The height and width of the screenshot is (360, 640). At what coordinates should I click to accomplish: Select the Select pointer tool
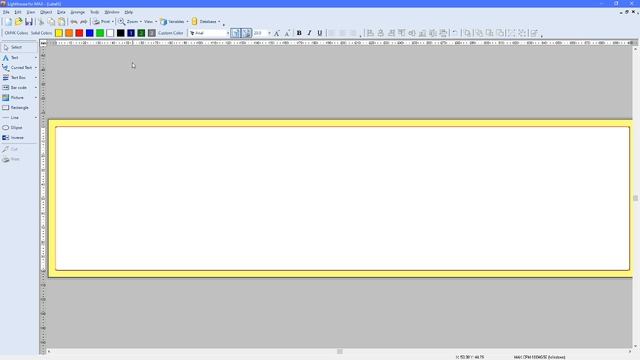pos(19,47)
